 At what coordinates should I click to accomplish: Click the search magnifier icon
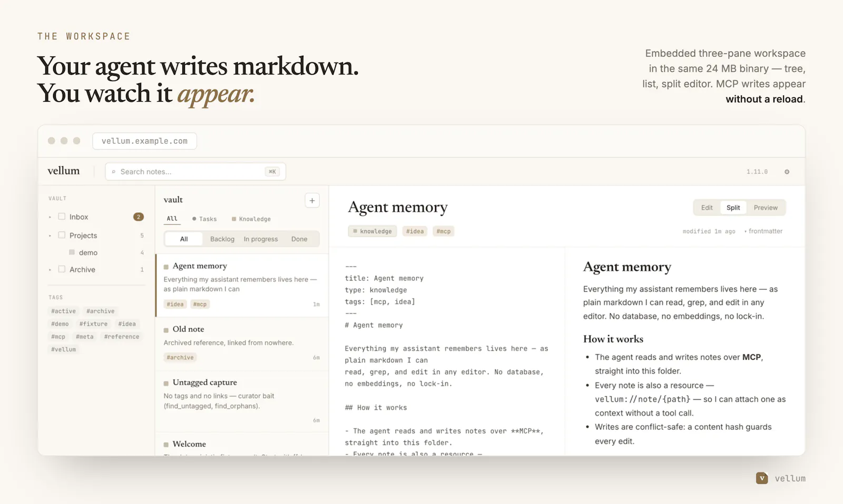pyautogui.click(x=114, y=172)
